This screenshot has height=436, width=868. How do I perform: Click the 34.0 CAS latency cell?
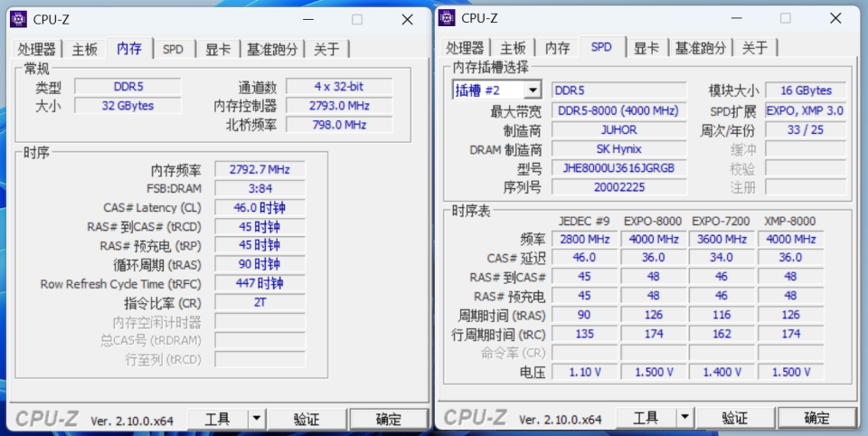722,258
